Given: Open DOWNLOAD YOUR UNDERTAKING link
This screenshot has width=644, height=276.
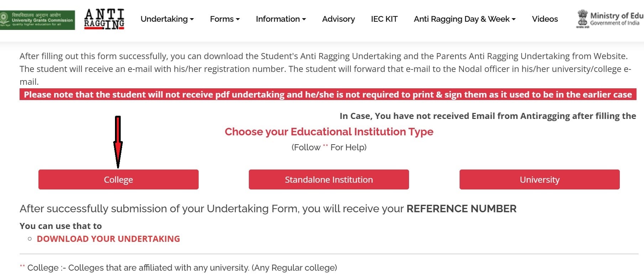Looking at the screenshot, I should pos(108,239).
